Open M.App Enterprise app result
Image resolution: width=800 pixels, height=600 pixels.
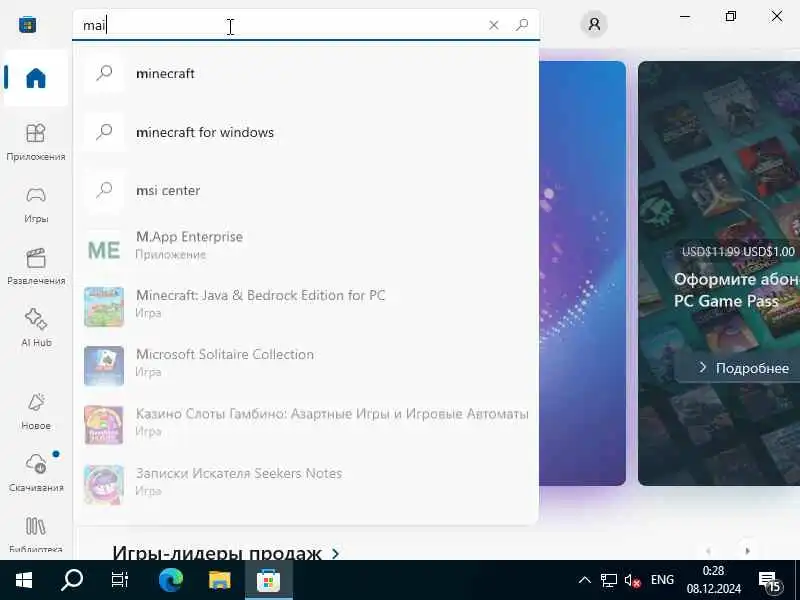pos(306,249)
